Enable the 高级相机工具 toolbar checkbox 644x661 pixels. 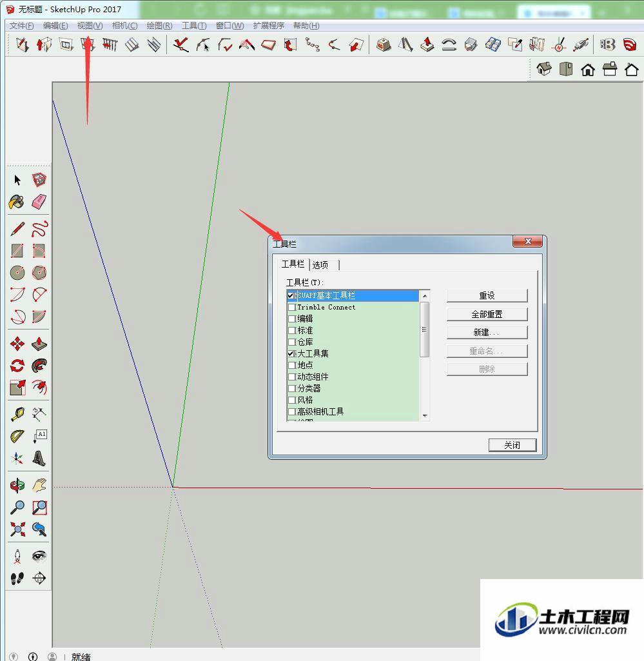(x=291, y=411)
